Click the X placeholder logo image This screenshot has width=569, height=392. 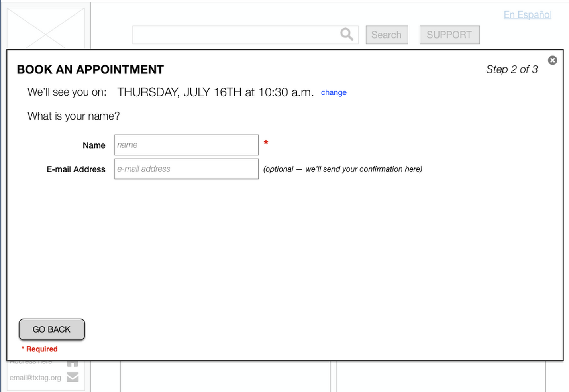47,26
